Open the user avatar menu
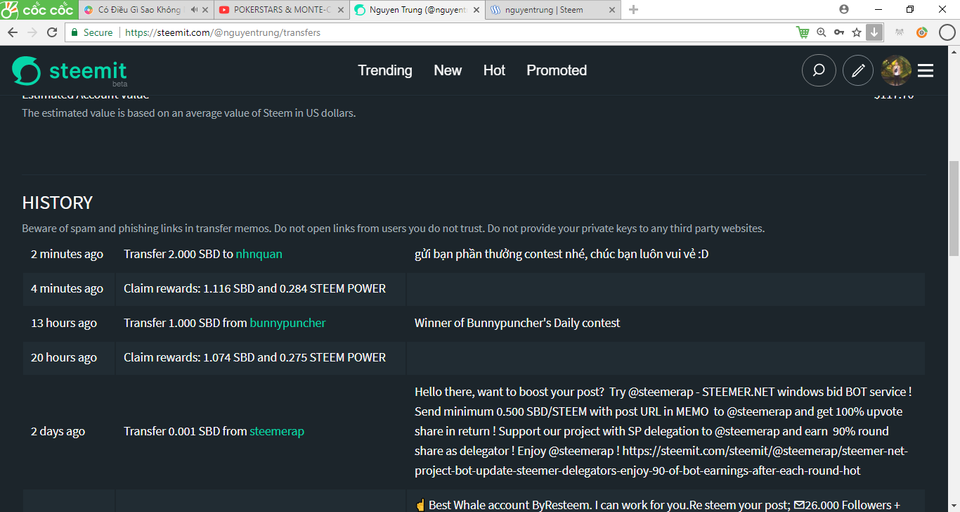960x512 pixels. point(896,70)
